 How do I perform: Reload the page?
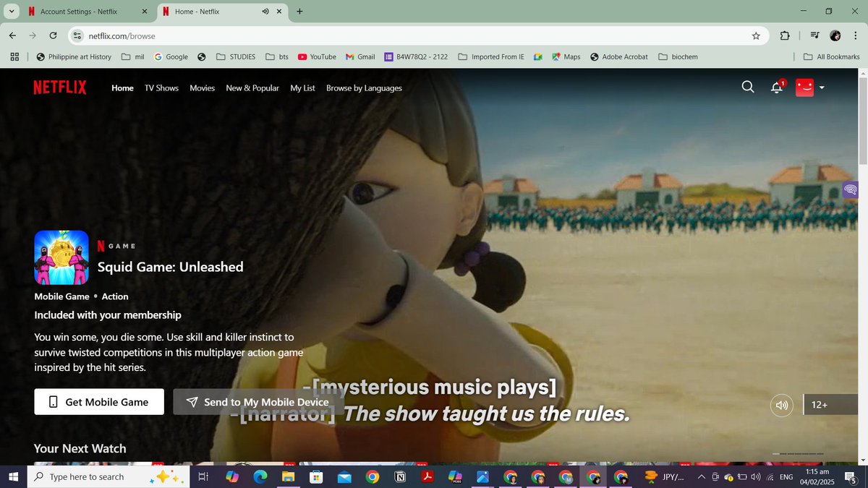53,35
